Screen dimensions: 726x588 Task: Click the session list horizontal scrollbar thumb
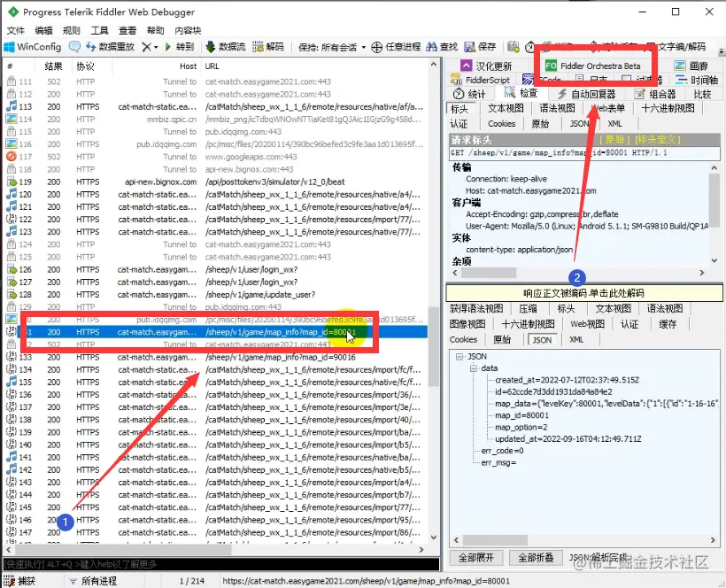pos(123,550)
